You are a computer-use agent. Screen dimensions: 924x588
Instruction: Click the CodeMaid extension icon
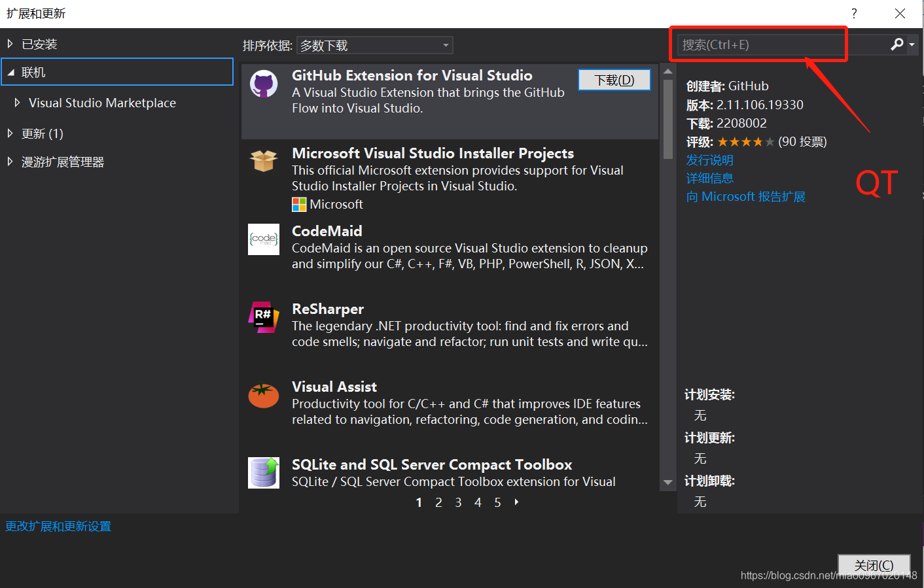click(x=264, y=239)
